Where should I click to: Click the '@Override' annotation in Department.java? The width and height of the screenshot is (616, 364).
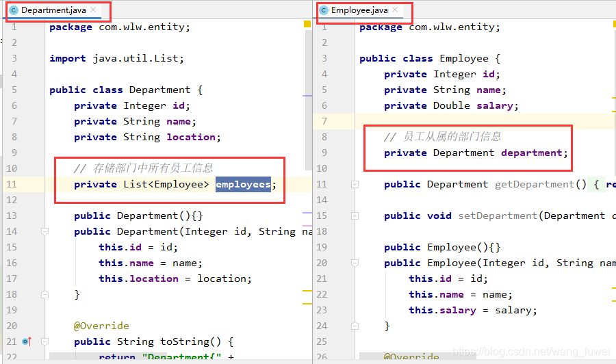[x=101, y=326]
